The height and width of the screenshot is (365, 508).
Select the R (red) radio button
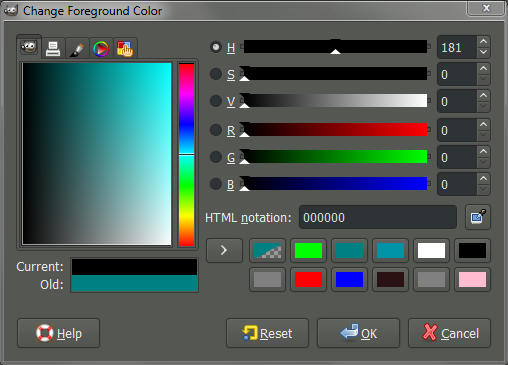(216, 130)
